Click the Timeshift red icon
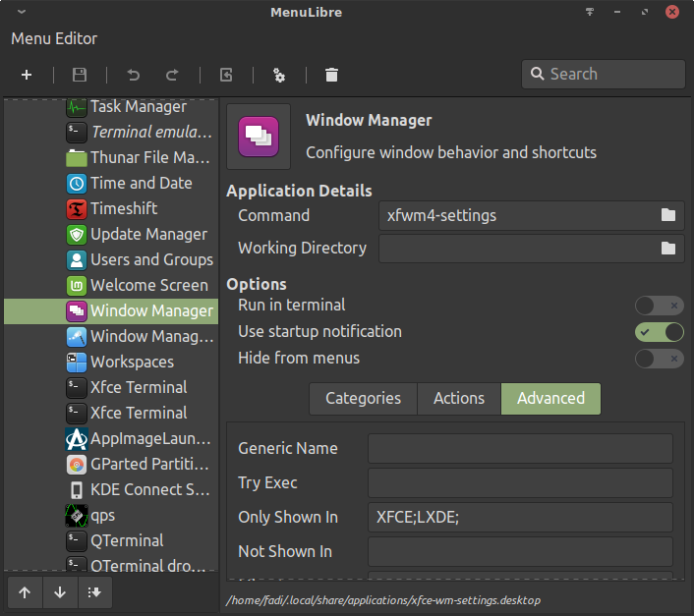The height and width of the screenshot is (616, 694). pos(77,209)
